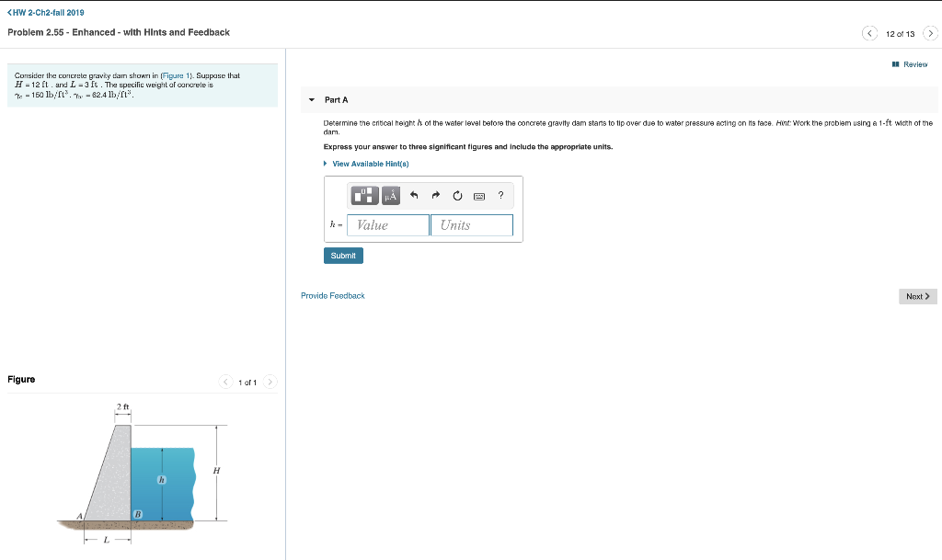Focus the Units input field

point(472,225)
